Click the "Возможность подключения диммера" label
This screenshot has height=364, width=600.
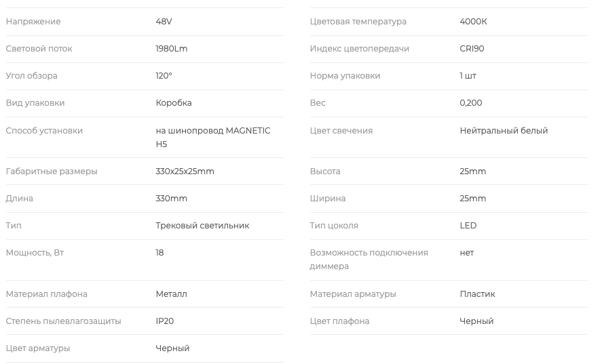point(369,260)
